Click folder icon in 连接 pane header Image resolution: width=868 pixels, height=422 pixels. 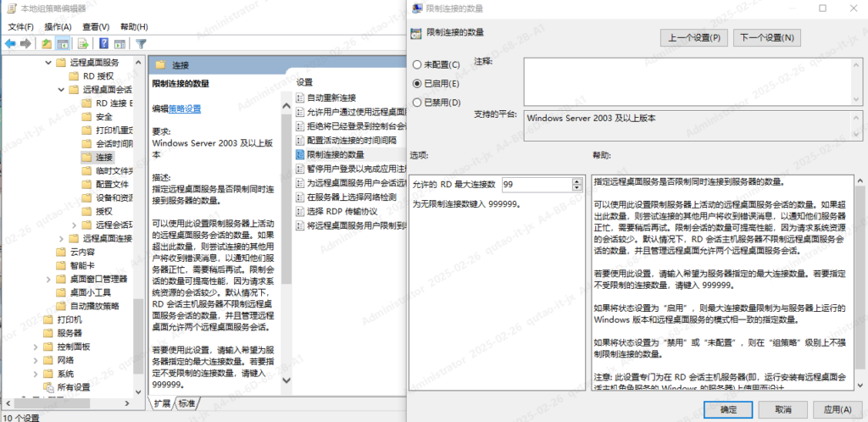(160, 65)
